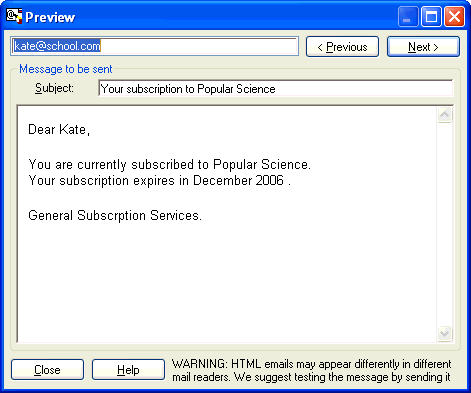
Task: Click the scrollbar down arrow in message body
Action: click(x=445, y=333)
